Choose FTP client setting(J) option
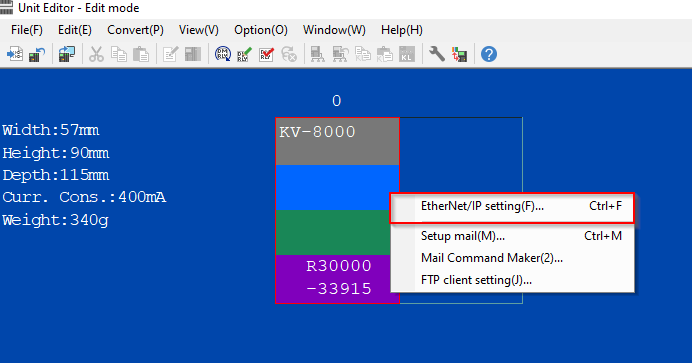Image resolution: width=692 pixels, height=363 pixels. [x=512, y=280]
